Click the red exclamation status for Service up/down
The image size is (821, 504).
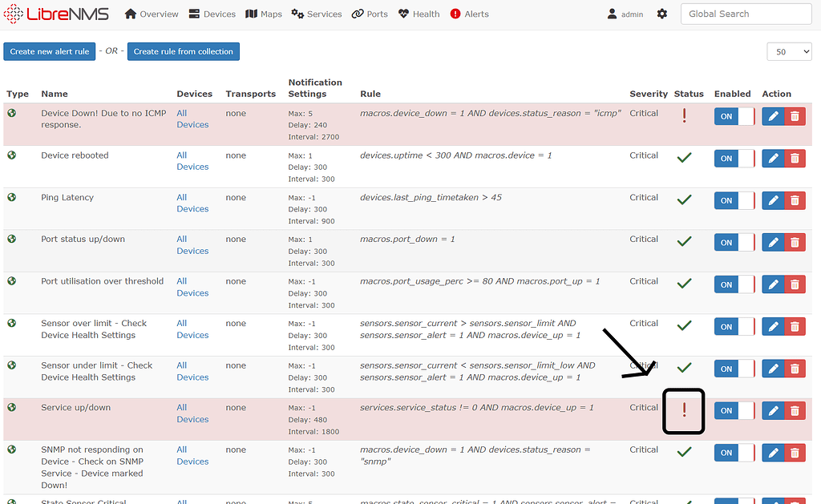click(x=684, y=410)
